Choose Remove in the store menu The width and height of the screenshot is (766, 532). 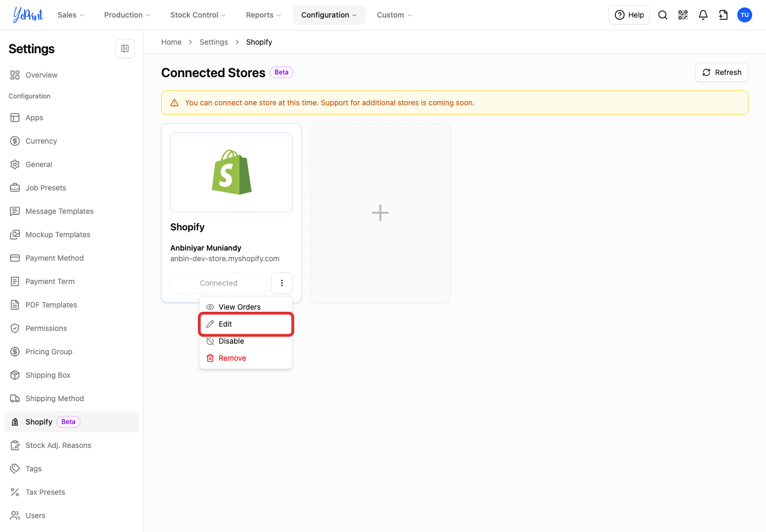pyautogui.click(x=246, y=358)
